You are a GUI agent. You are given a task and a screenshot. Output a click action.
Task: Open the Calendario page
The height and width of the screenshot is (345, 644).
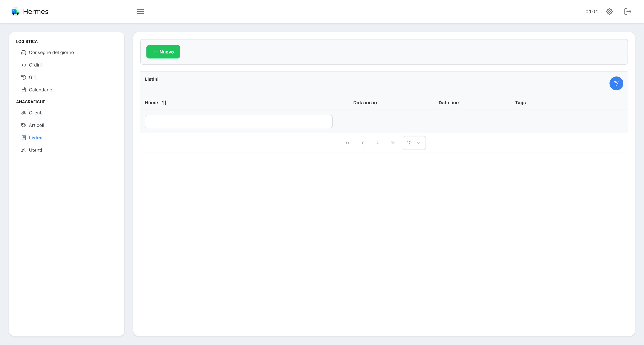pyautogui.click(x=40, y=90)
